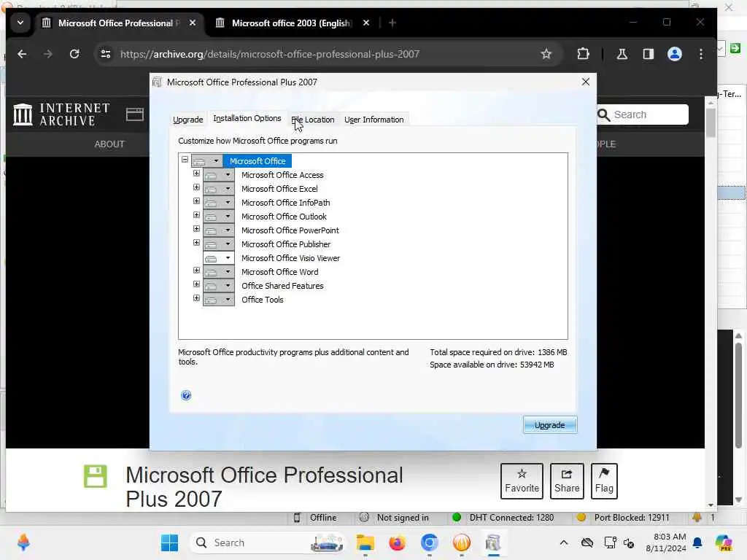Collapse the Microsoft Office root node

click(185, 160)
